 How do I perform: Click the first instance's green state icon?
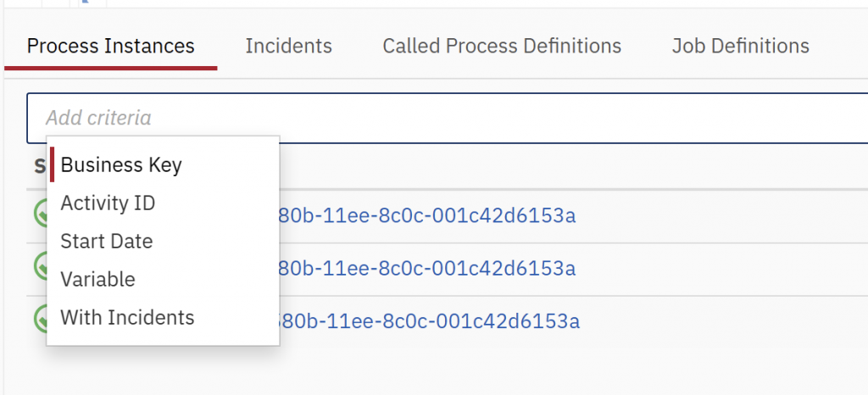(38, 214)
